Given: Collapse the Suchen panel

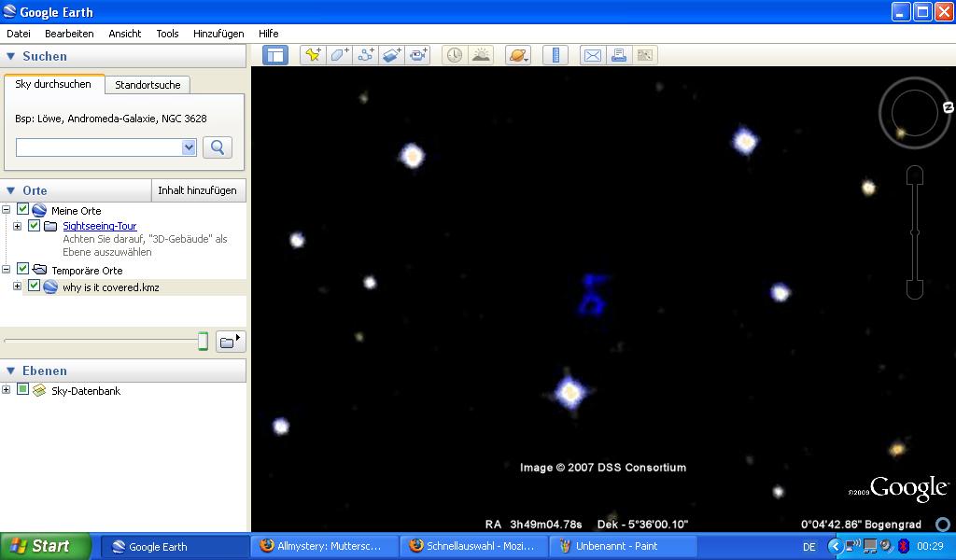Looking at the screenshot, I should (x=10, y=56).
